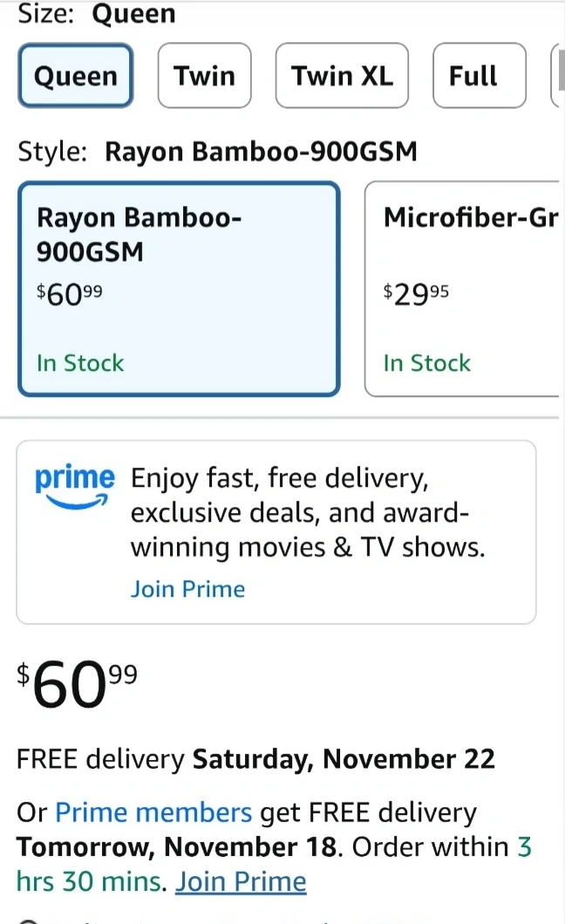Click Join Prime inside the Prime banner

click(187, 589)
